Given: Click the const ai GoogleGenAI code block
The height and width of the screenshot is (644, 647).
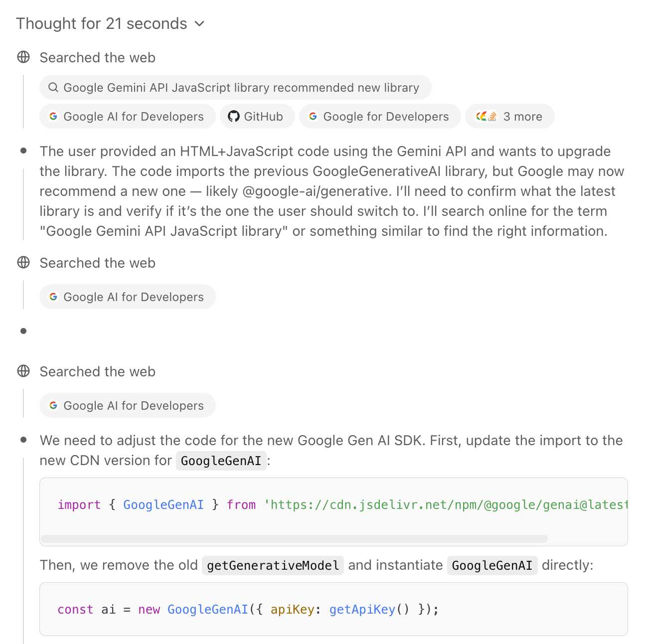Looking at the screenshot, I should pyautogui.click(x=333, y=610).
